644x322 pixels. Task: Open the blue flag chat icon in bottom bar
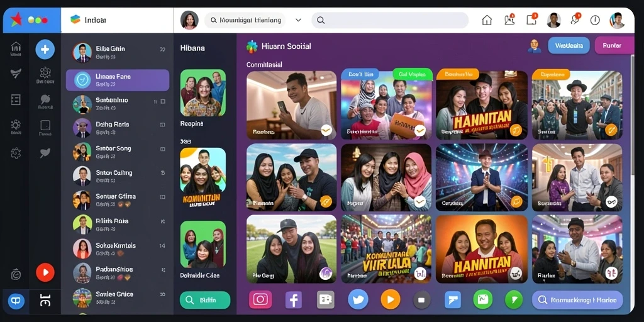pyautogui.click(x=453, y=300)
